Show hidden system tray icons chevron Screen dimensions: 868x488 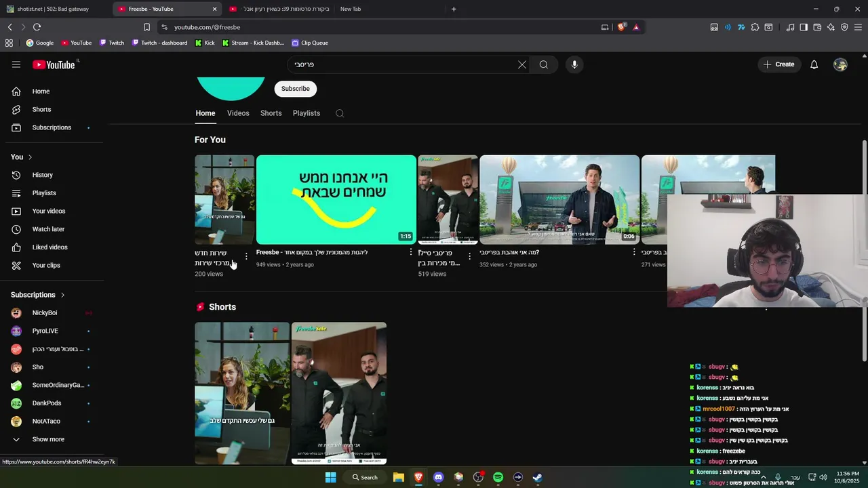click(x=764, y=477)
